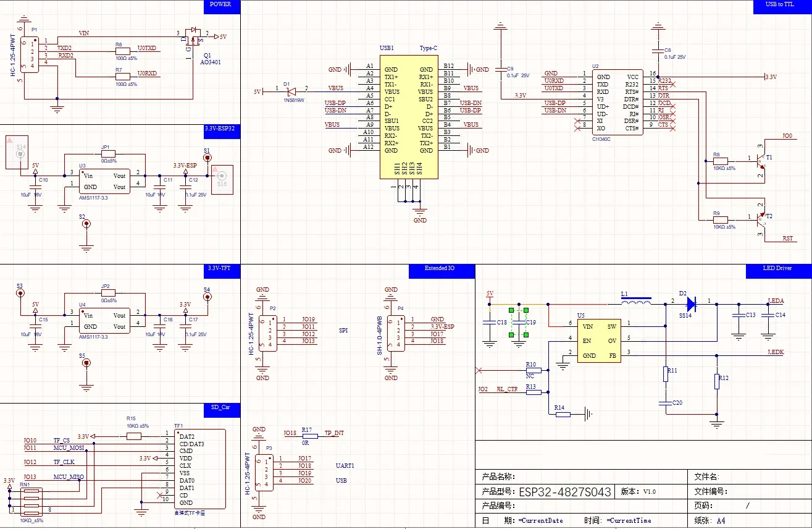
Task: Click switch S1 next to 3.3V-ESP
Action: [207, 158]
